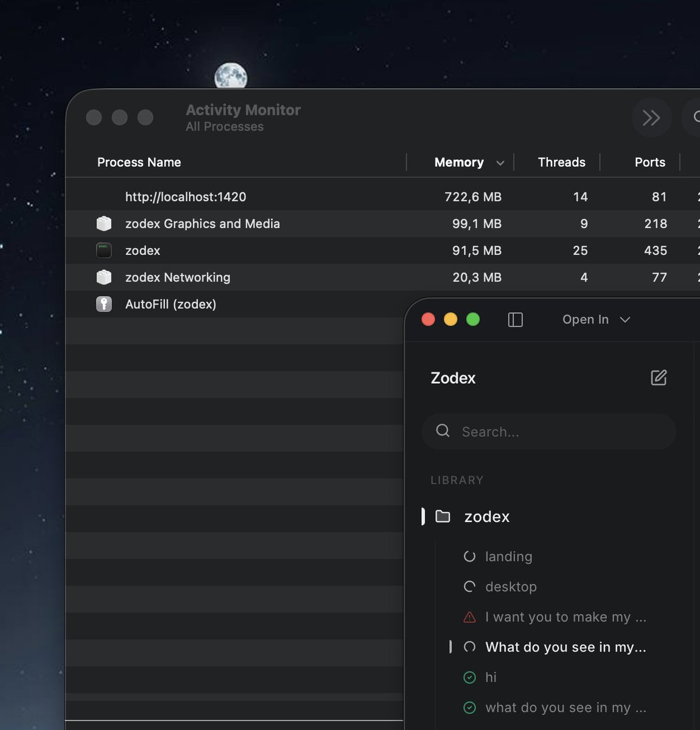The image size is (700, 730).
Task: Click the icon for zodex Graphics and Media
Action: (104, 224)
